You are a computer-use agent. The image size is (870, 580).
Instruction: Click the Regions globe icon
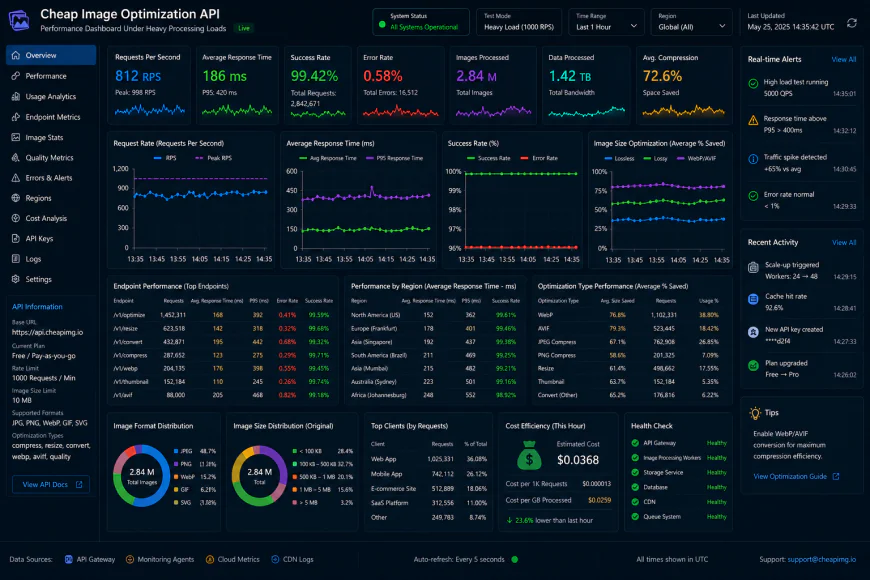16,198
